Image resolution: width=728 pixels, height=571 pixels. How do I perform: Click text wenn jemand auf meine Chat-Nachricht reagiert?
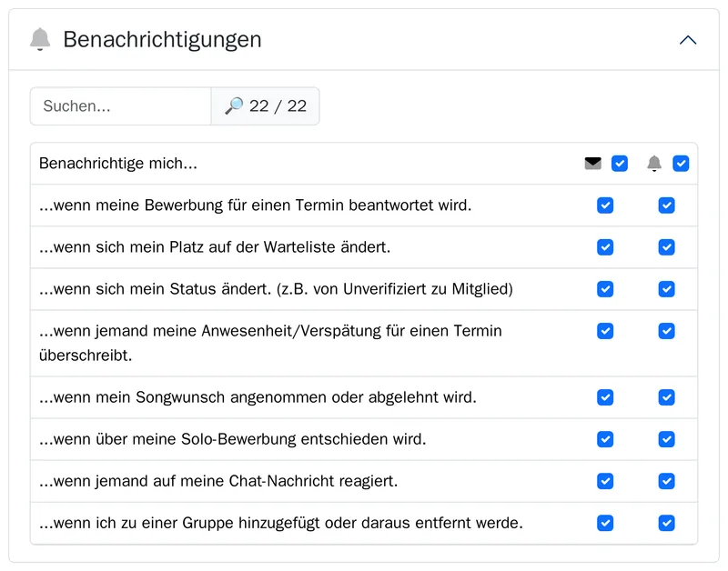218,481
